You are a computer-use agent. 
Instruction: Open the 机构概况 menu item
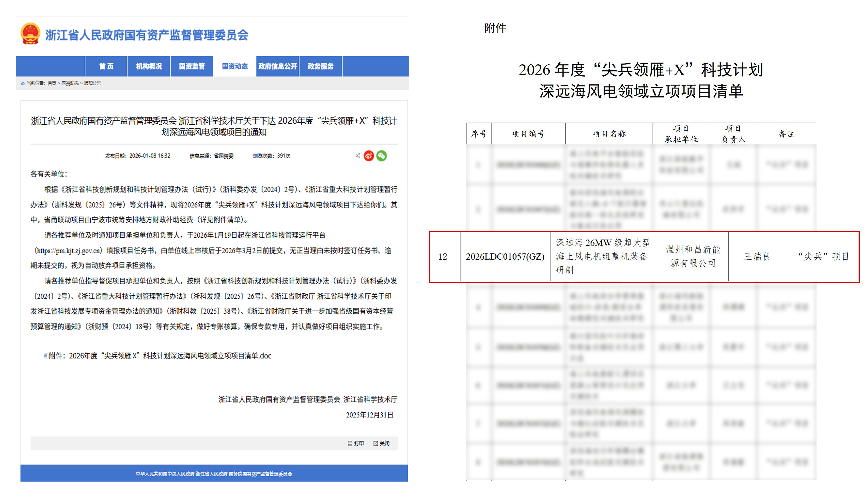[149, 66]
